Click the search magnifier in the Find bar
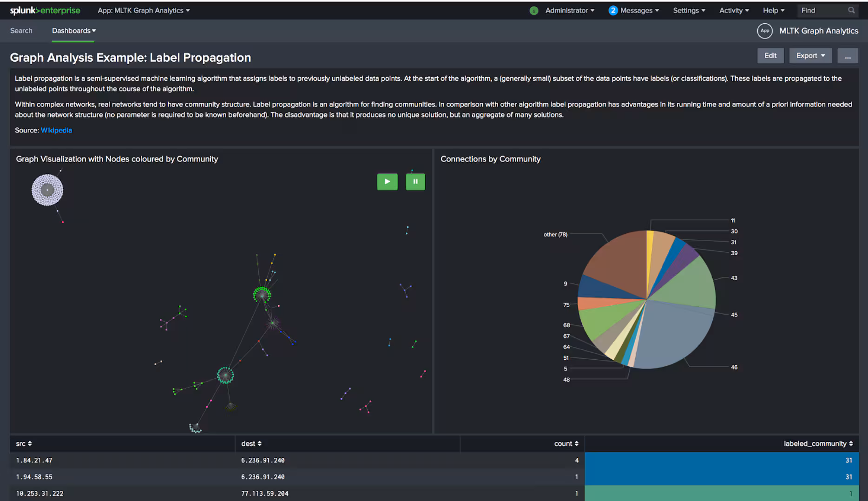 coord(851,10)
